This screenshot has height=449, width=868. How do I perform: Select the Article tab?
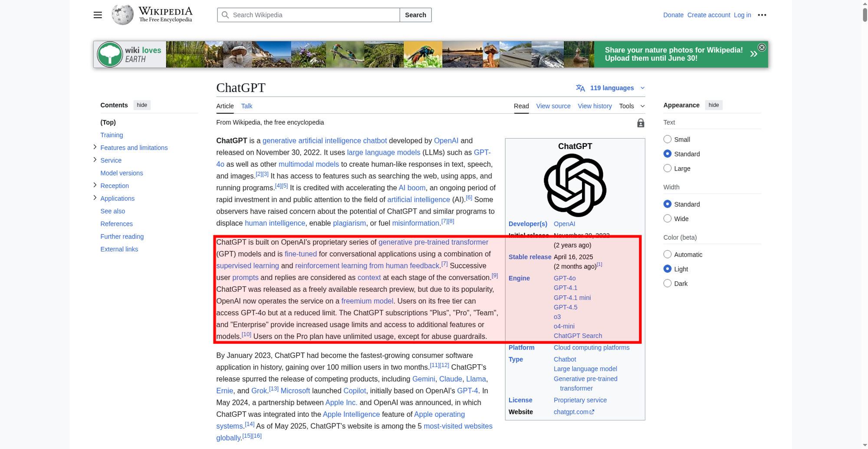(x=225, y=106)
